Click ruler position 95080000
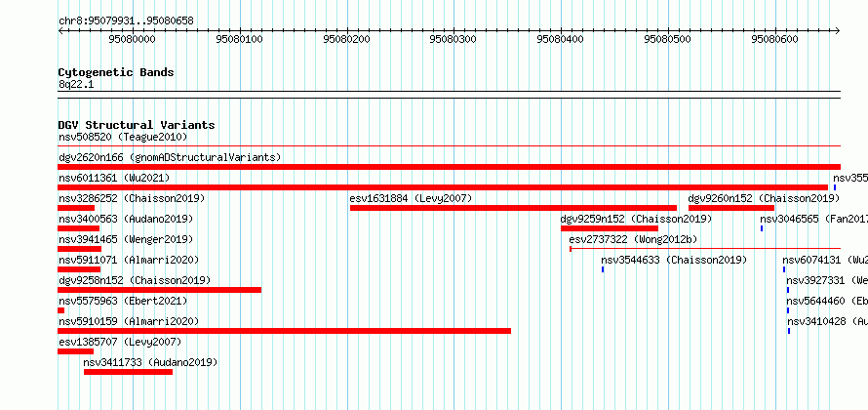This screenshot has height=410, width=868. 133,39
